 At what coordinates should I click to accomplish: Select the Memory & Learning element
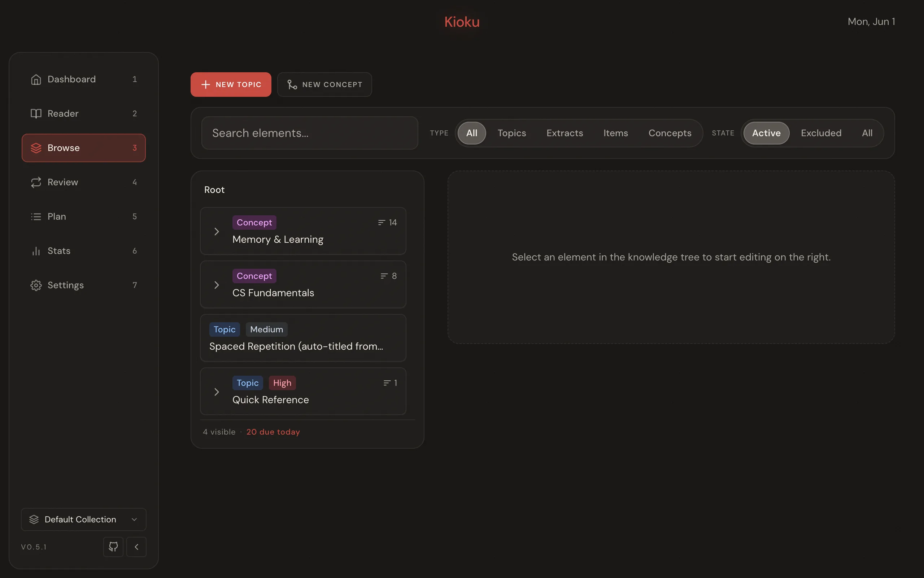click(303, 231)
